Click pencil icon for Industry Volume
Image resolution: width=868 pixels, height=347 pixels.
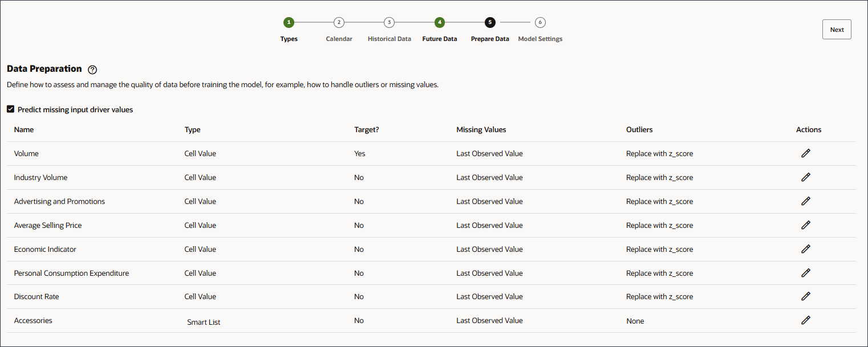tap(805, 177)
